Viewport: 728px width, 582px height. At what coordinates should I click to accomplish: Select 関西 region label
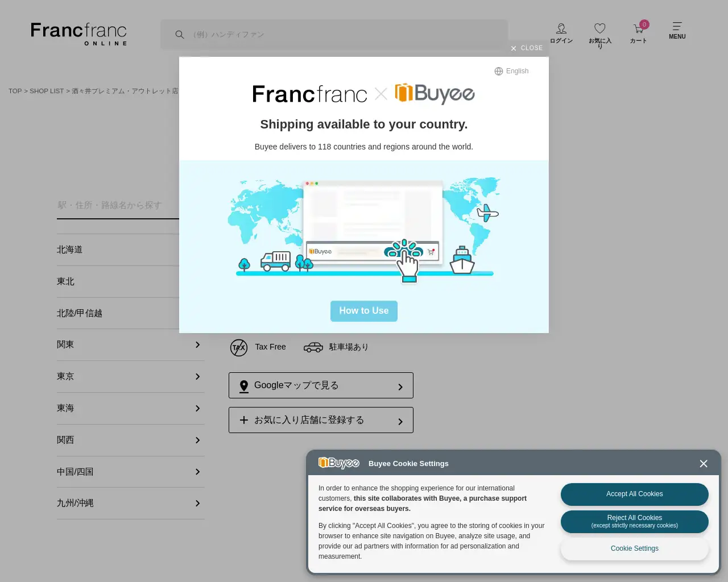coord(65,440)
